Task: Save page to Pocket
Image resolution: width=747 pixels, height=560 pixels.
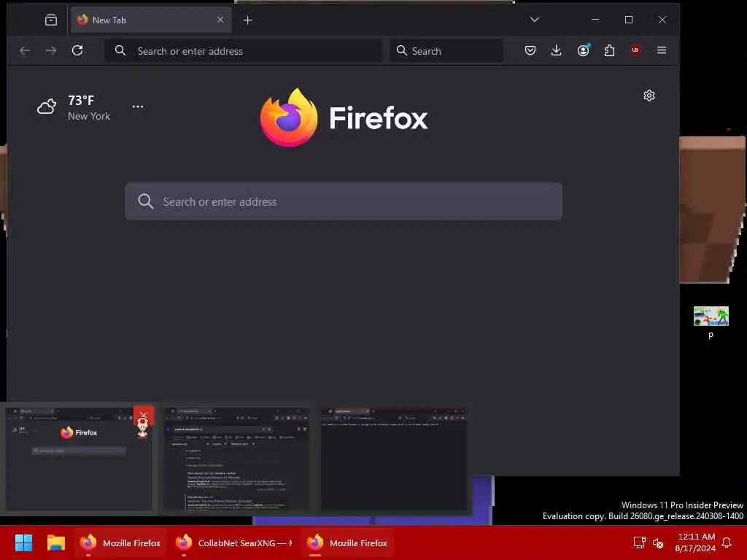Action: [530, 50]
